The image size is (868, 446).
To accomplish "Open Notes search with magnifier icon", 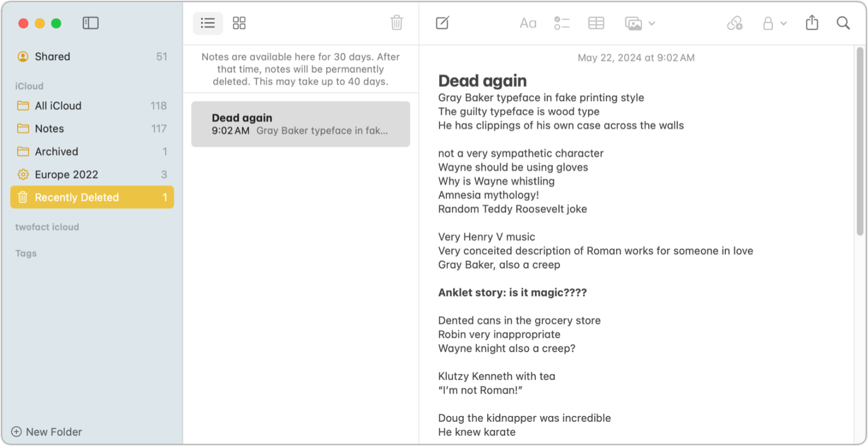I will [x=843, y=23].
